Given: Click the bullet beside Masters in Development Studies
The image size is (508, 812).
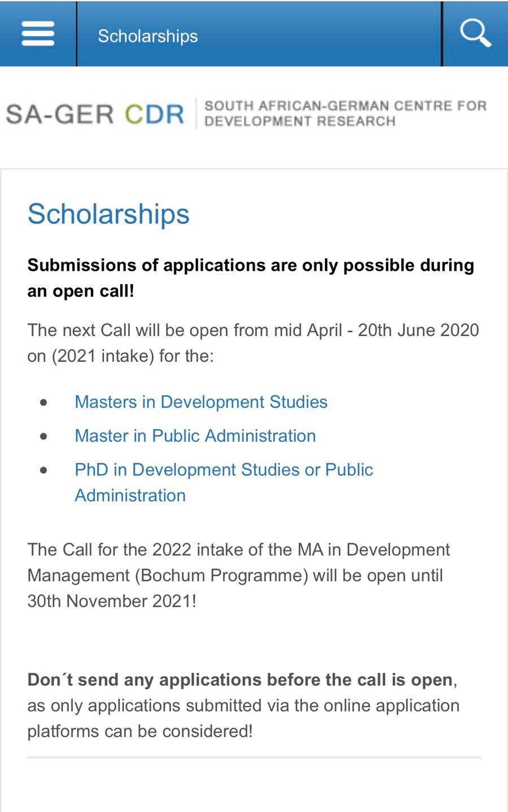Looking at the screenshot, I should (x=43, y=403).
